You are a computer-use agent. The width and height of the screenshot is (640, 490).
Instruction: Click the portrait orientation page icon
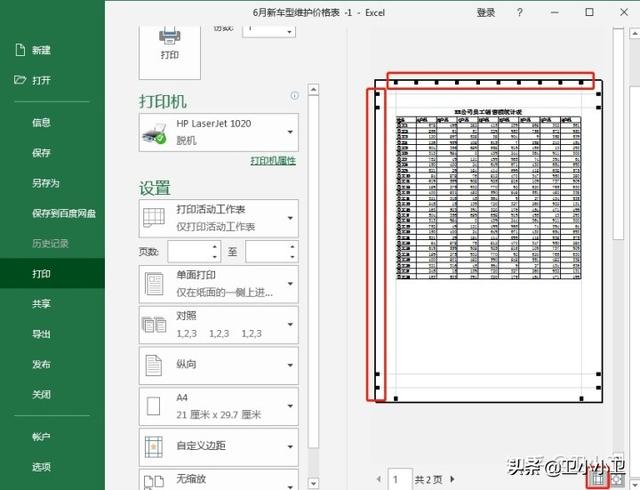pos(154,365)
